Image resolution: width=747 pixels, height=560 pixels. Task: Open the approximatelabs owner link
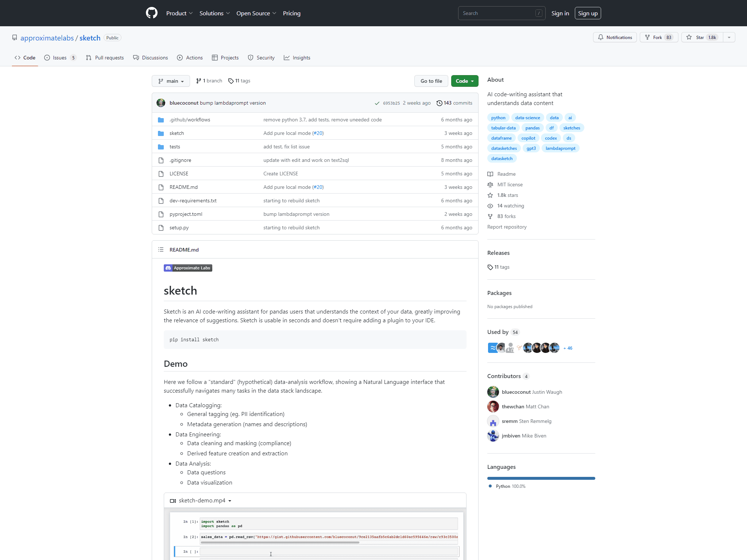pos(47,38)
